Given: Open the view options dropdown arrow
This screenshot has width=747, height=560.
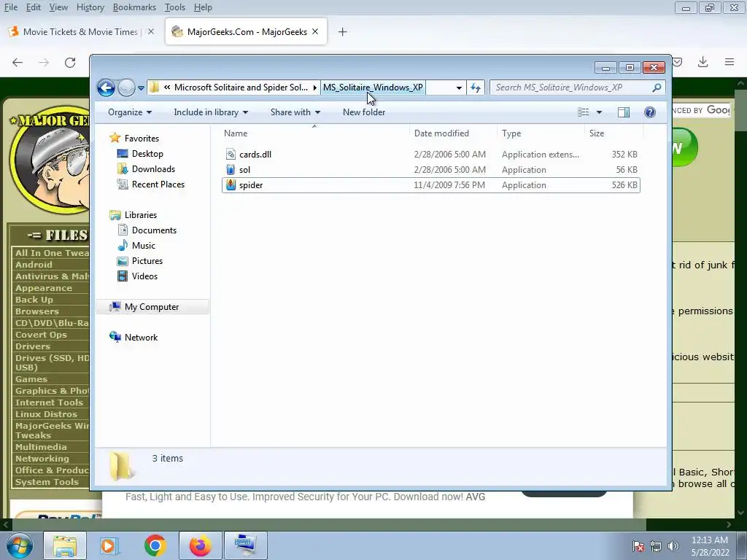Looking at the screenshot, I should click(x=600, y=112).
